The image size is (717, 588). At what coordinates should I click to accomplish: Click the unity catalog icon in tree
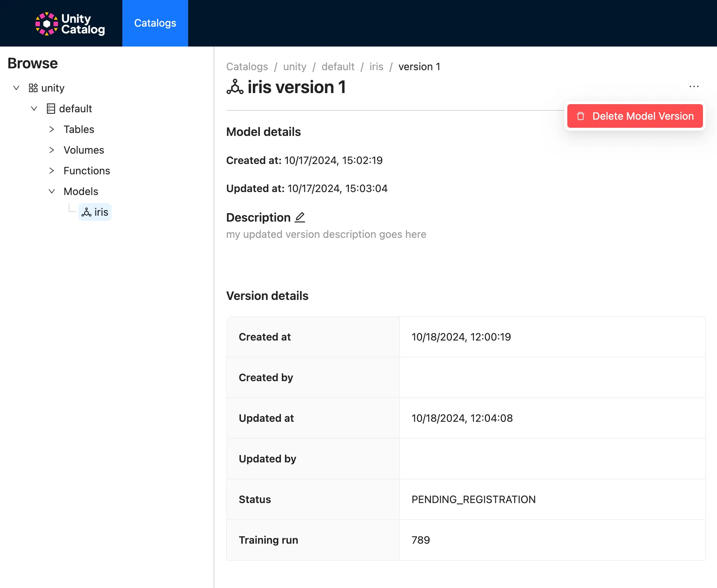(x=33, y=88)
